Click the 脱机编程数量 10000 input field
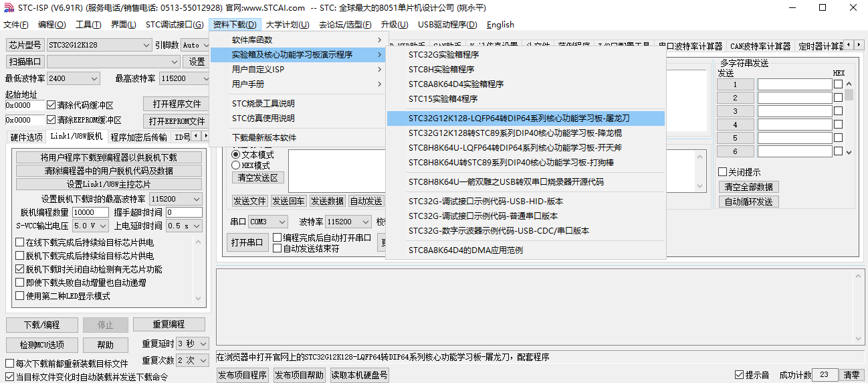This screenshot has height=383, width=868. (x=90, y=212)
